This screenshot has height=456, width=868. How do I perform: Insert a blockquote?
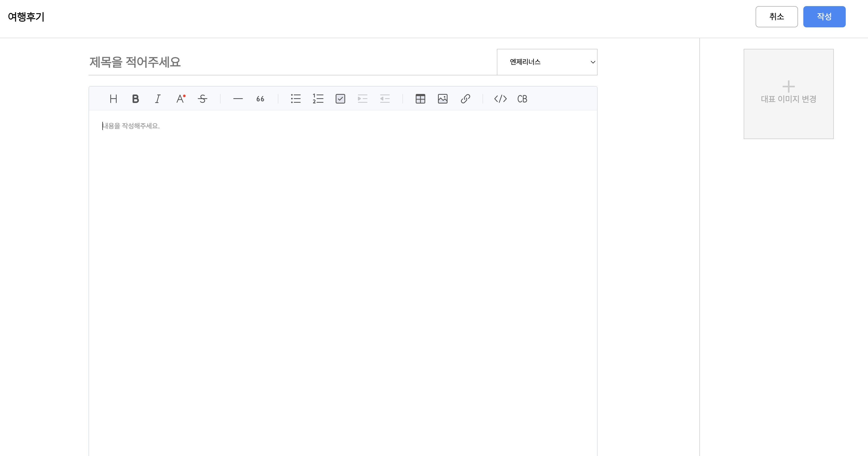260,99
